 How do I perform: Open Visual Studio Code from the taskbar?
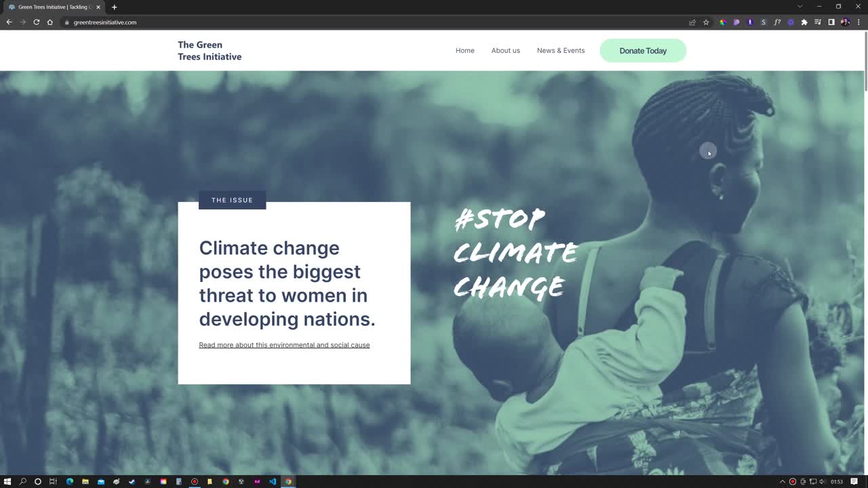273,481
